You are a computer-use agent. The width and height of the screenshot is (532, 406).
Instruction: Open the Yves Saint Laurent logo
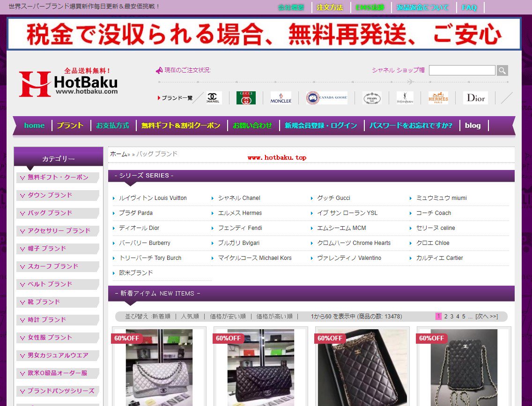(x=405, y=98)
